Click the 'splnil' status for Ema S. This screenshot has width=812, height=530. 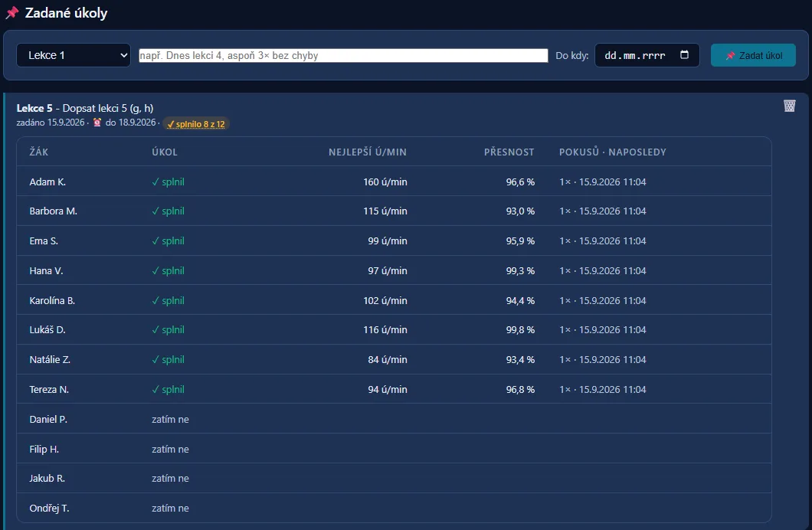pos(169,241)
